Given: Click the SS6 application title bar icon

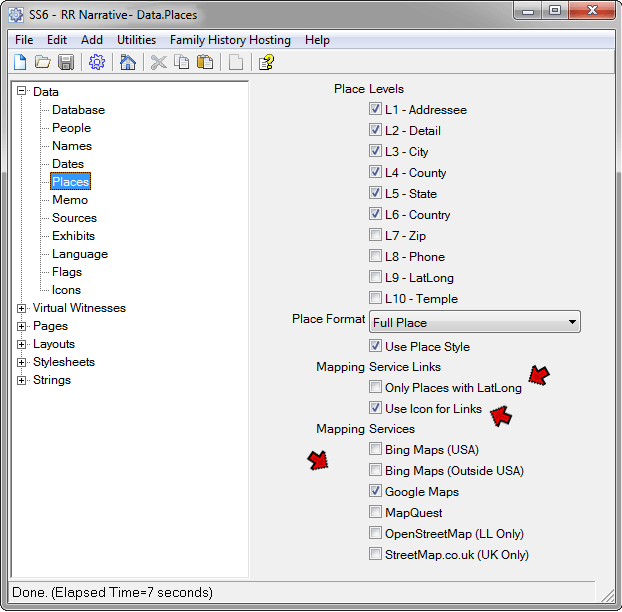Looking at the screenshot, I should [16, 15].
